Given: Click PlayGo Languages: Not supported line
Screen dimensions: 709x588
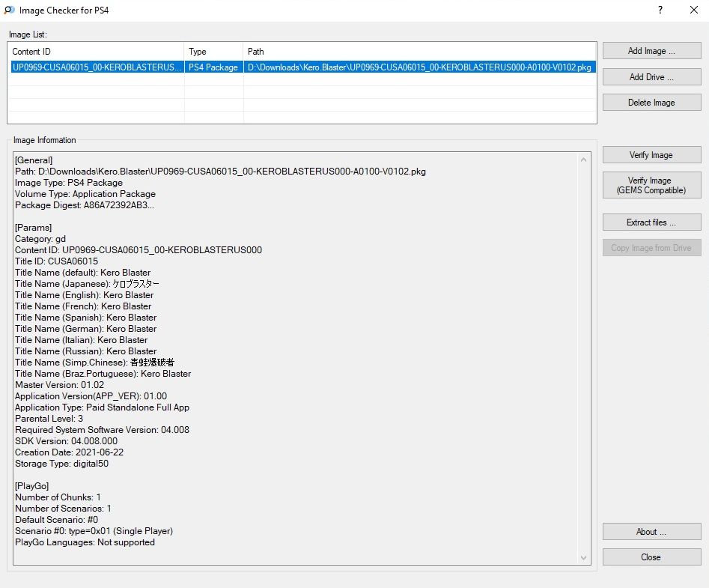Looking at the screenshot, I should tap(85, 542).
